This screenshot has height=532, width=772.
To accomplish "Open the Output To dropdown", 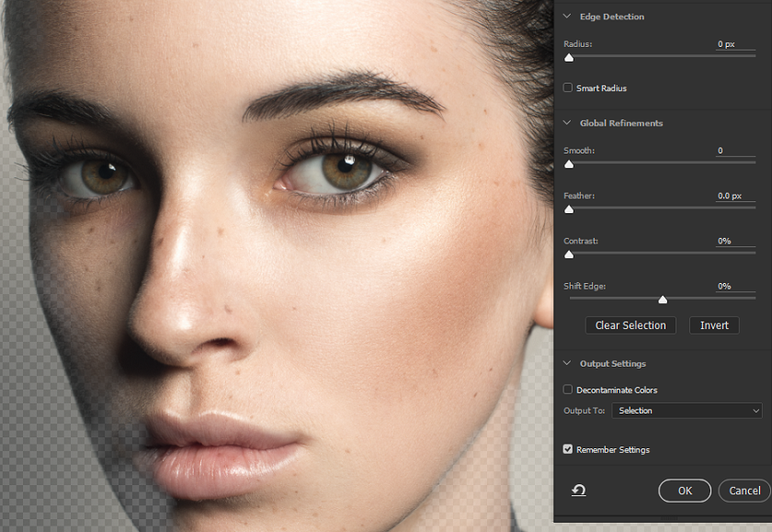I will coord(688,411).
